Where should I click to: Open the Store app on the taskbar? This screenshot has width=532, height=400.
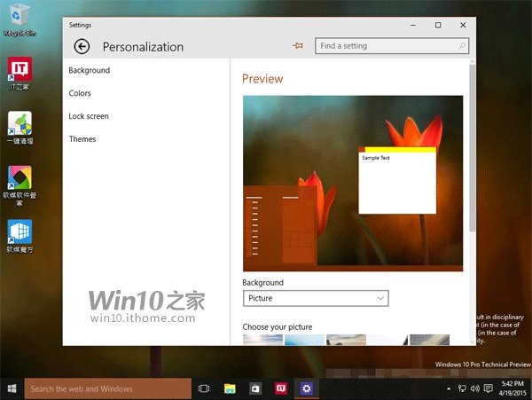pyautogui.click(x=255, y=388)
